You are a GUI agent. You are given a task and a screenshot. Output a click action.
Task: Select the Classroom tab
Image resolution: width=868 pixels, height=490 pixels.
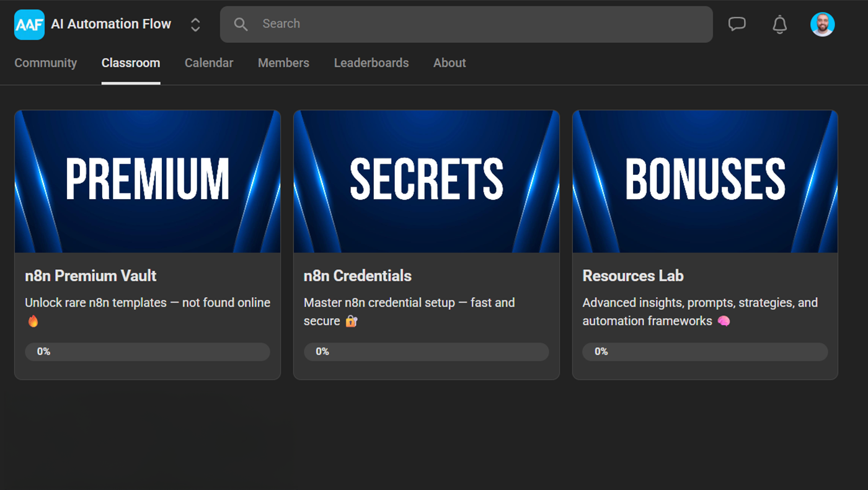point(131,63)
